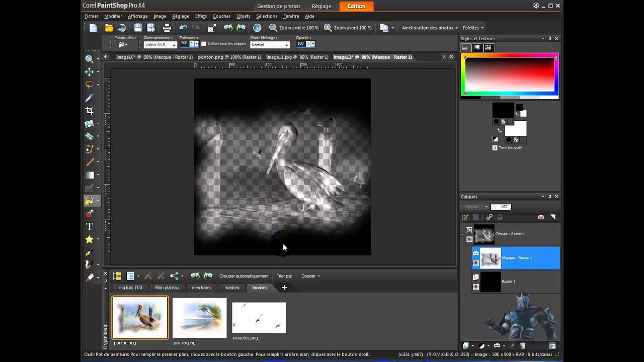Viewport: 644px width, 362px height.
Task: Open the Fichier menu
Action: pos(92,16)
